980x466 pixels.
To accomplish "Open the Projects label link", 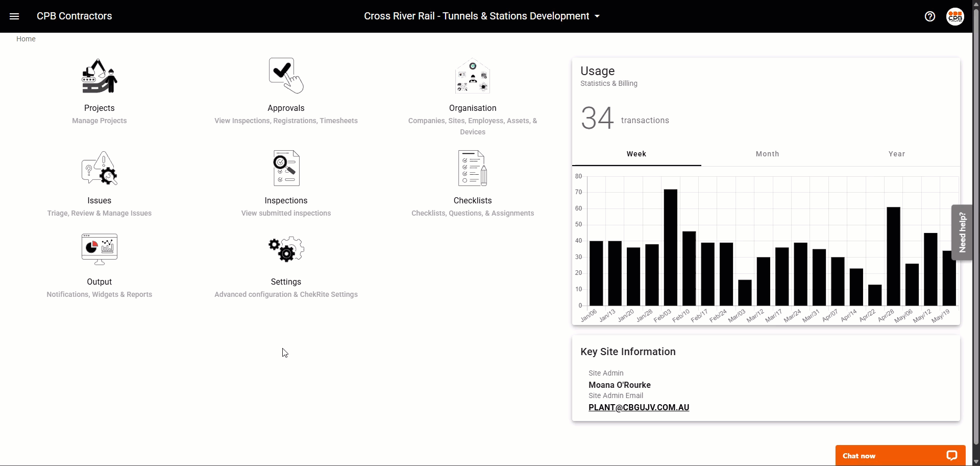I will pyautogui.click(x=100, y=108).
